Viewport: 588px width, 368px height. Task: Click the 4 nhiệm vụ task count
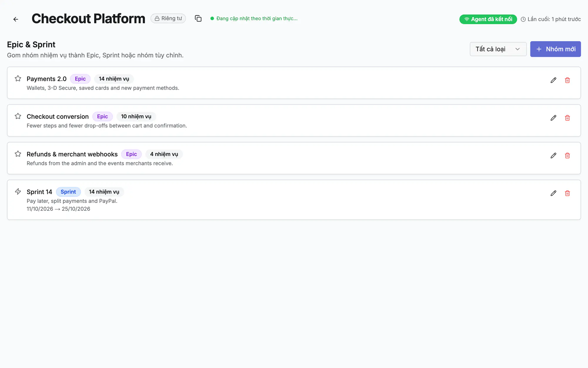pos(164,154)
